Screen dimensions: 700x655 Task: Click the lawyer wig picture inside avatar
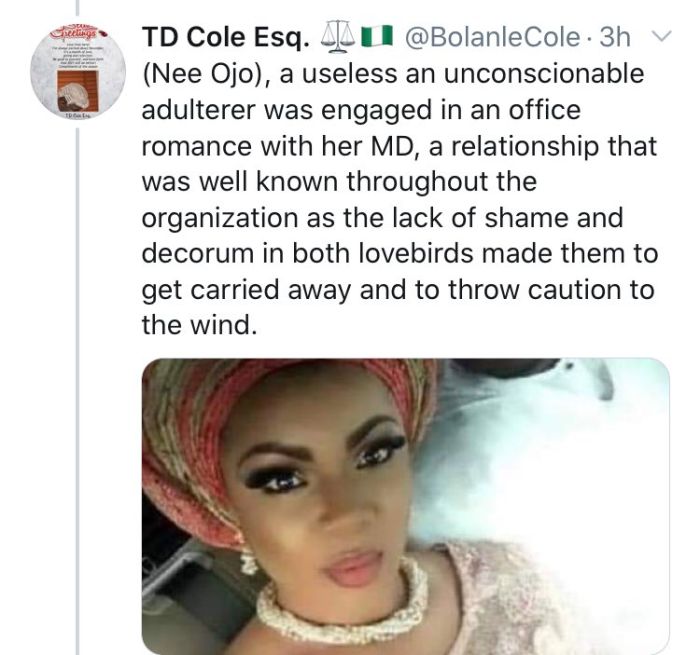click(x=78, y=92)
